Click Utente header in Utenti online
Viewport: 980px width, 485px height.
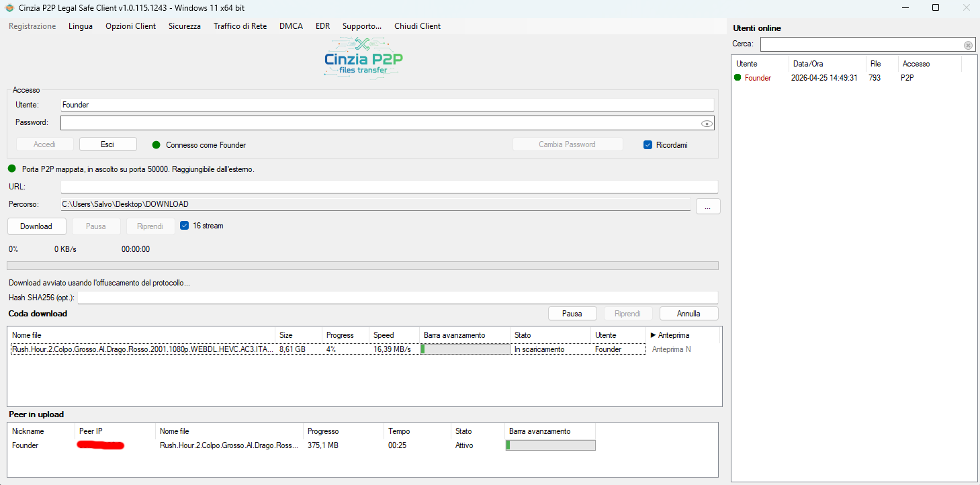coord(760,64)
